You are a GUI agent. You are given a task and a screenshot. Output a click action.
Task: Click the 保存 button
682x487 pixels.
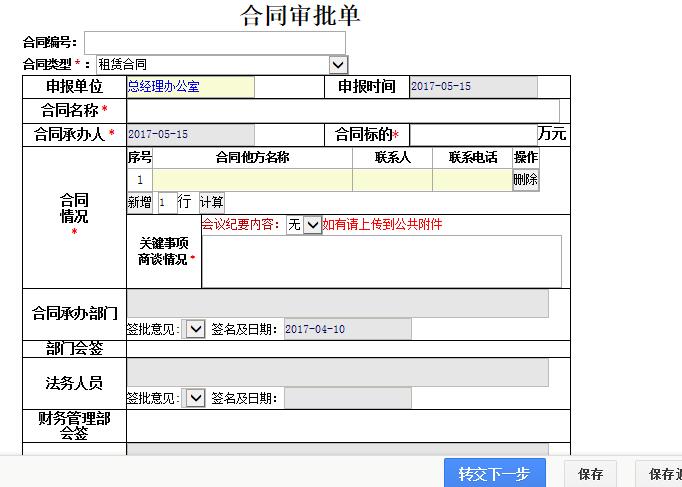point(590,474)
